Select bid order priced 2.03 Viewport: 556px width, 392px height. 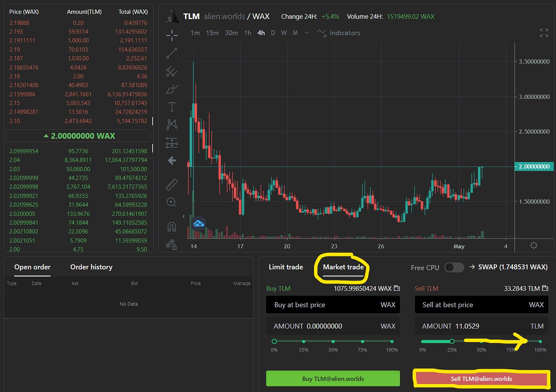tap(78, 169)
